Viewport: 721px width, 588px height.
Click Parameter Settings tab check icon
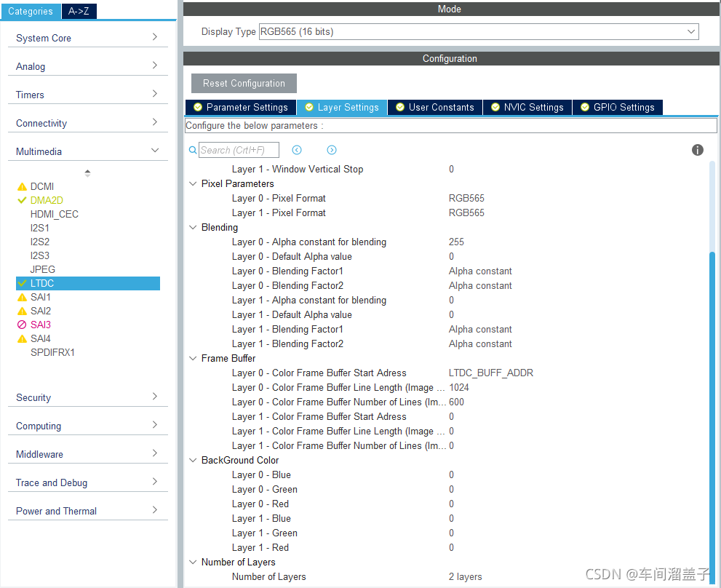(x=198, y=107)
